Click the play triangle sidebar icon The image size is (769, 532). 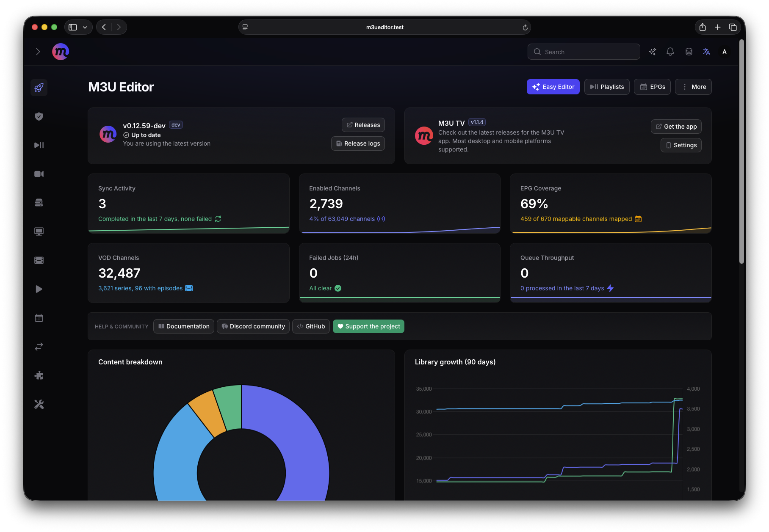[x=39, y=289]
